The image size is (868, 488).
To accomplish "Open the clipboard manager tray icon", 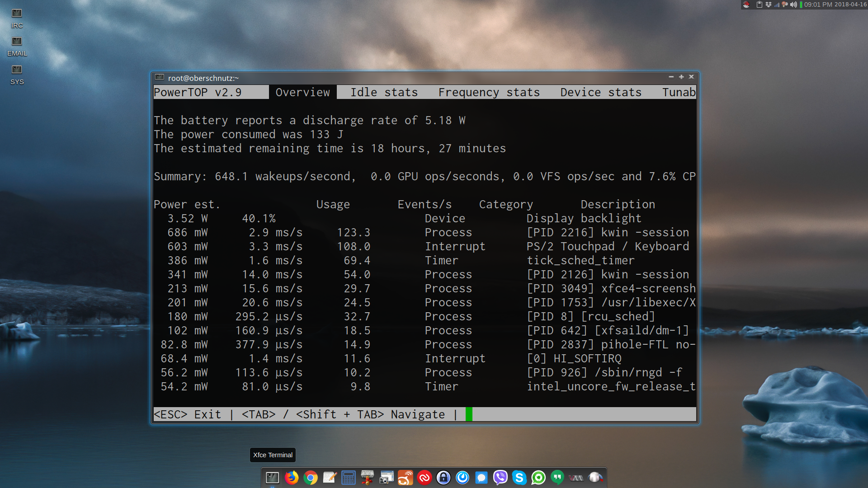I will pos(759,5).
